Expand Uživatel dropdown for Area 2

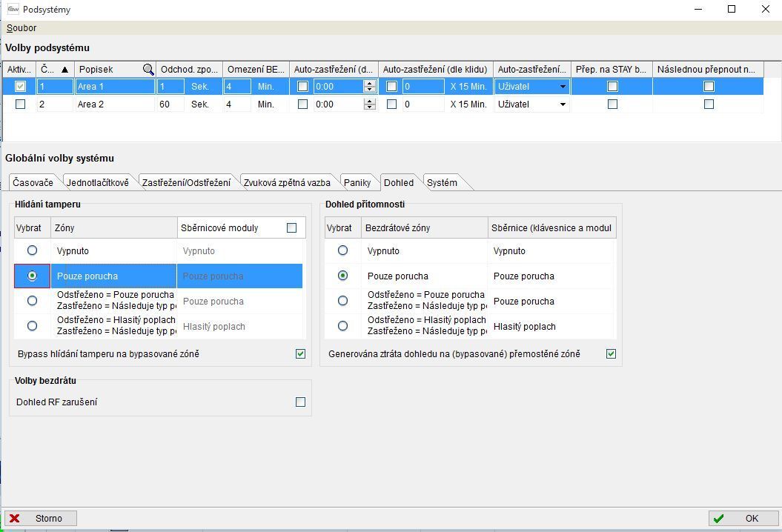[x=563, y=104]
